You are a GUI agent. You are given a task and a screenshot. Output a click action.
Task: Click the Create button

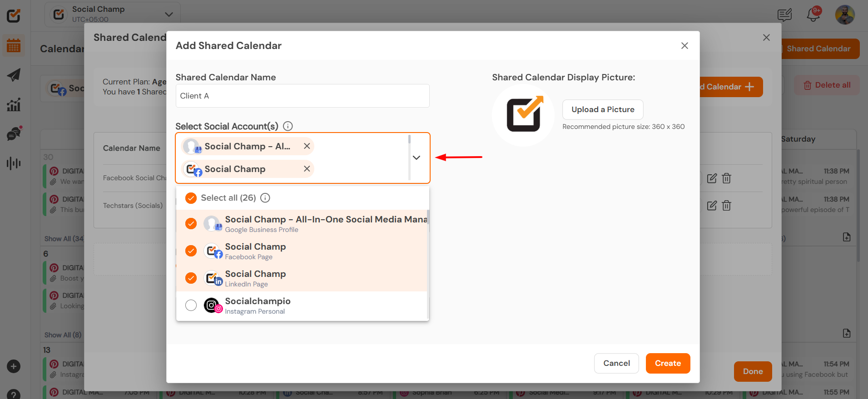click(x=668, y=363)
